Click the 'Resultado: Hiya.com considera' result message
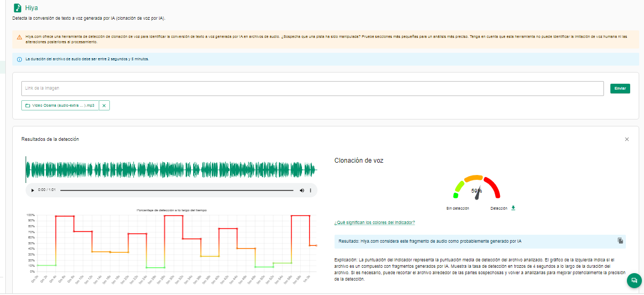This screenshot has width=644, height=295. [x=430, y=242]
